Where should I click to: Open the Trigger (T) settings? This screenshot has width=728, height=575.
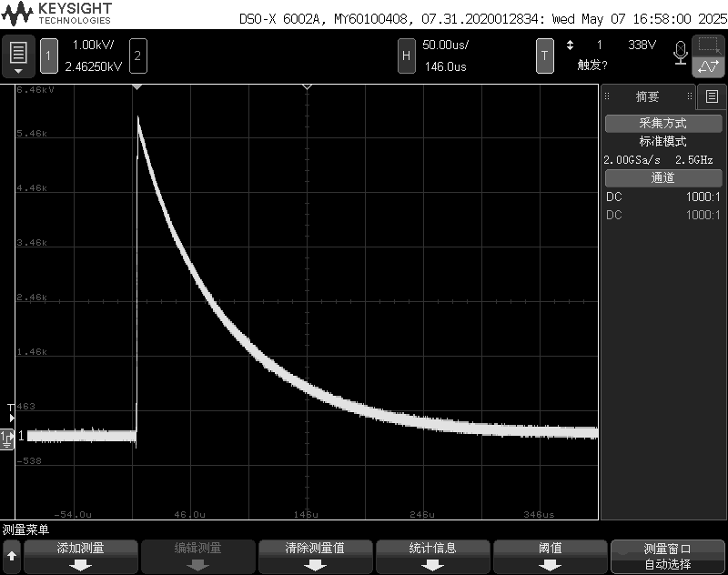click(x=544, y=56)
